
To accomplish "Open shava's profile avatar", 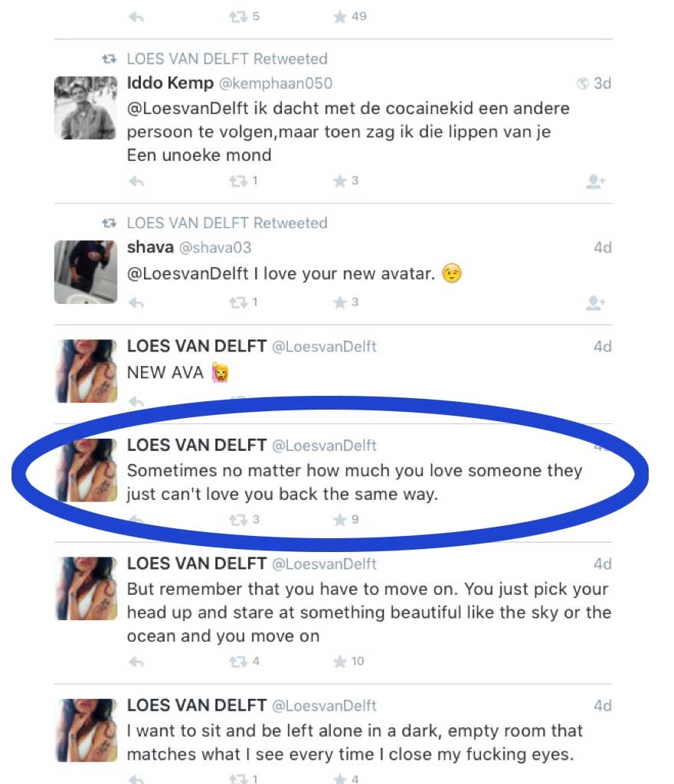I will pos(86,272).
